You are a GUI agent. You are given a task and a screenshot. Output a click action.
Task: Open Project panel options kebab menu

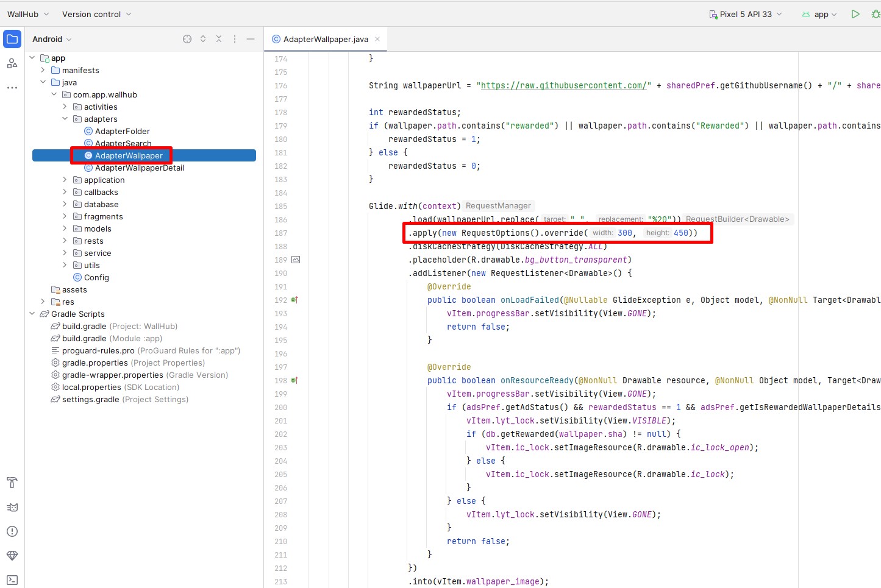pos(235,39)
